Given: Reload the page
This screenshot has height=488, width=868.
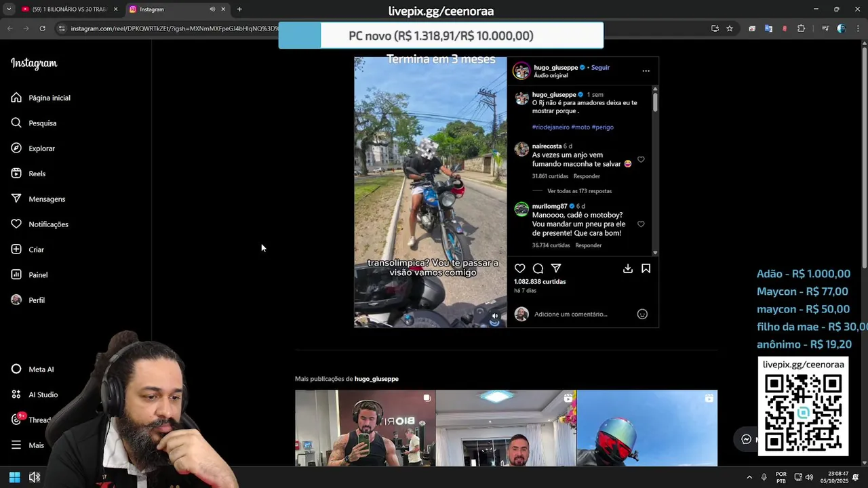Looking at the screenshot, I should 42,28.
